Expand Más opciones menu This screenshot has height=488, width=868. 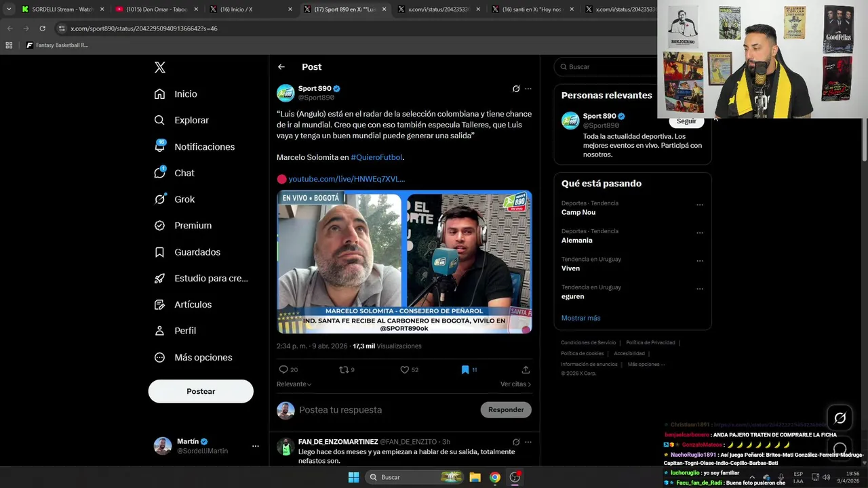[x=193, y=357]
